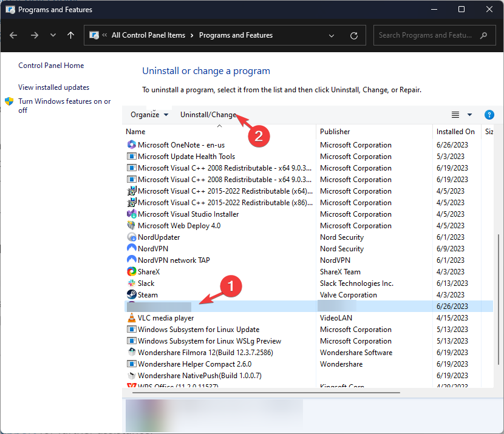Go up one folder level arrow

[x=70, y=35]
